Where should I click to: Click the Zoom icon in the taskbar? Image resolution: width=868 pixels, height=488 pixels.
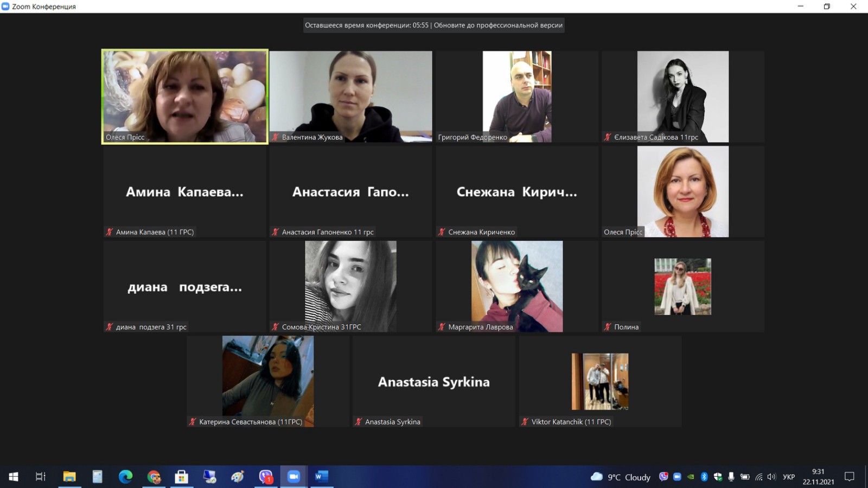[x=293, y=477]
